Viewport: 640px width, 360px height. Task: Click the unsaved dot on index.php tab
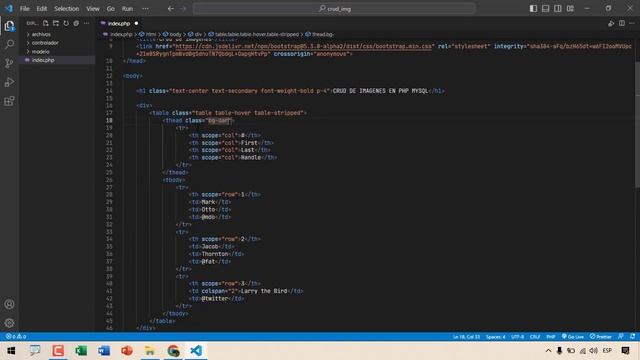click(136, 24)
